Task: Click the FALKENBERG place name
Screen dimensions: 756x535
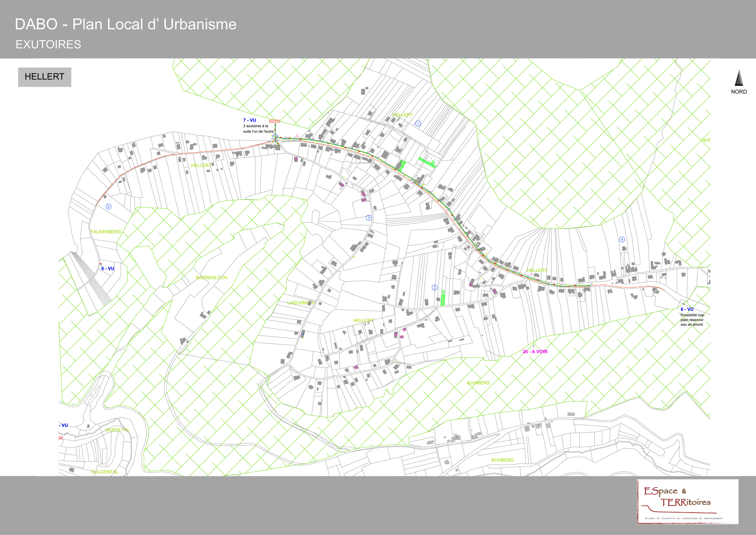Action: 106,232
